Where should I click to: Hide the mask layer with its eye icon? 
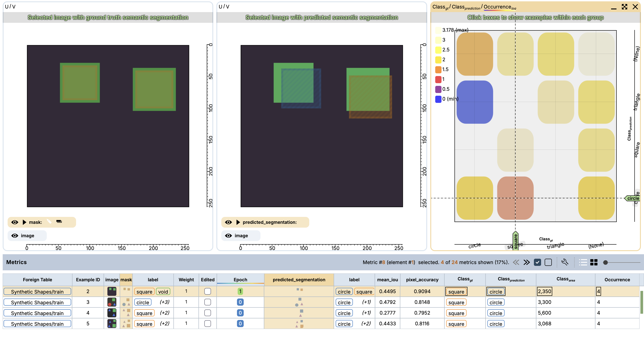(15, 222)
